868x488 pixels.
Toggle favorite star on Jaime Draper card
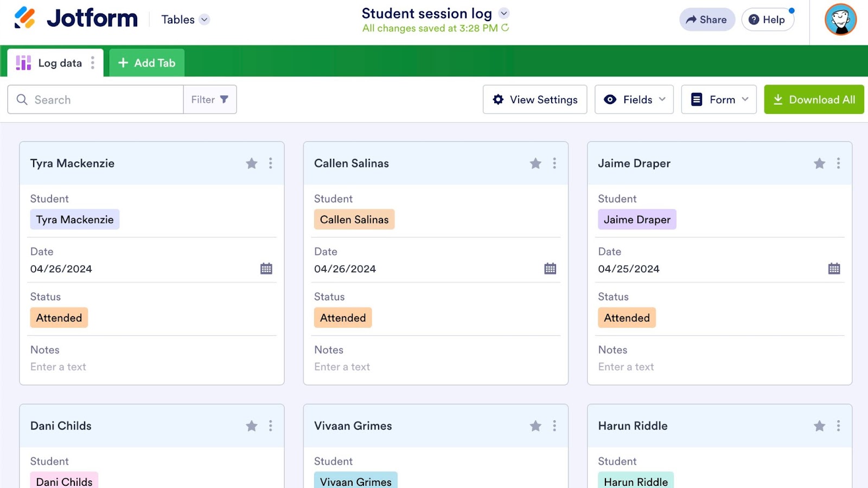pos(819,163)
